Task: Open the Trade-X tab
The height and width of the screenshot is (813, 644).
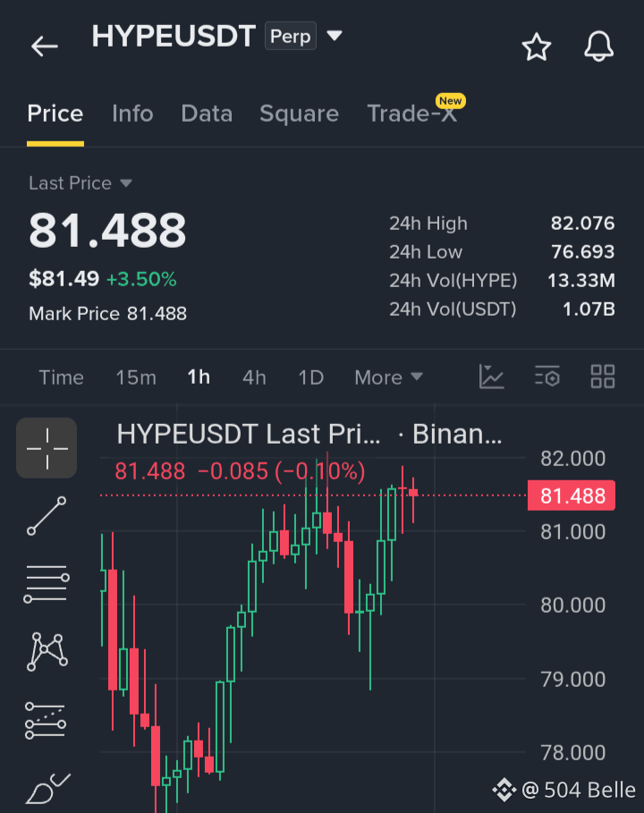Action: 412,114
